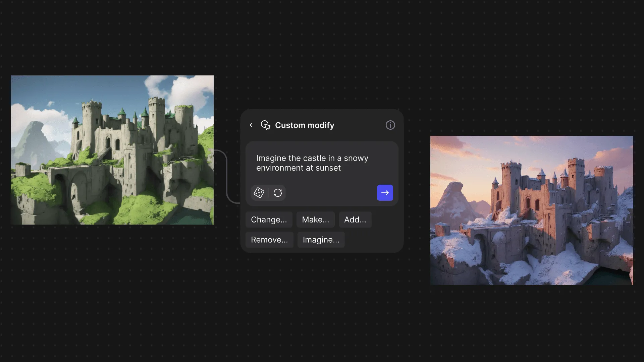Choose the Add... prompt suggestion
644x362 pixels.
tap(355, 220)
